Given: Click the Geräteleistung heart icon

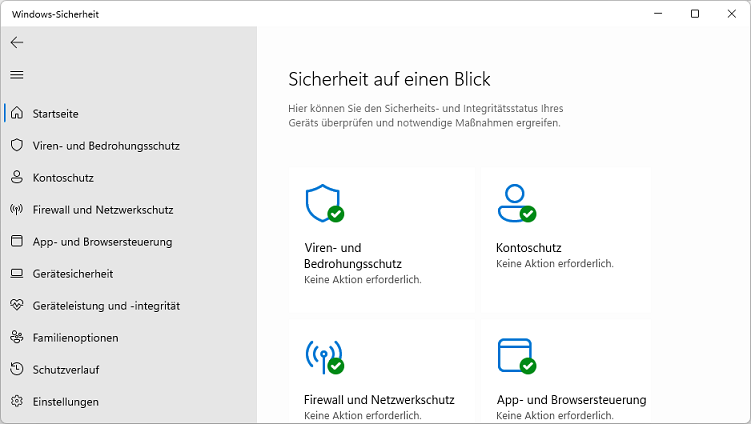Looking at the screenshot, I should tap(17, 305).
